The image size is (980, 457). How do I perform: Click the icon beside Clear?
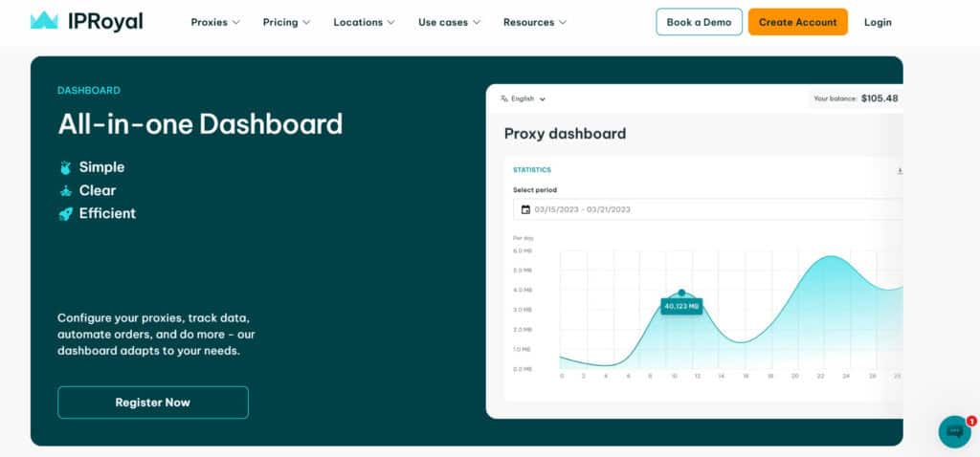click(x=66, y=190)
